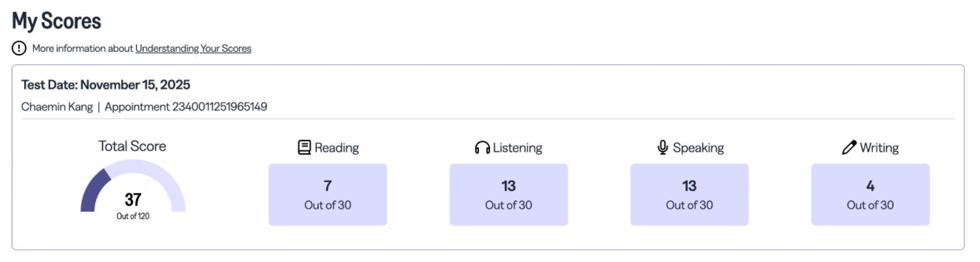
Task: Click the Writing section label
Action: click(x=879, y=148)
